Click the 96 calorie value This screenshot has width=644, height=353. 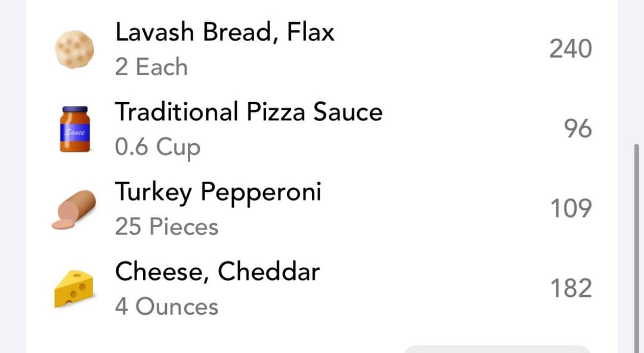tap(577, 129)
